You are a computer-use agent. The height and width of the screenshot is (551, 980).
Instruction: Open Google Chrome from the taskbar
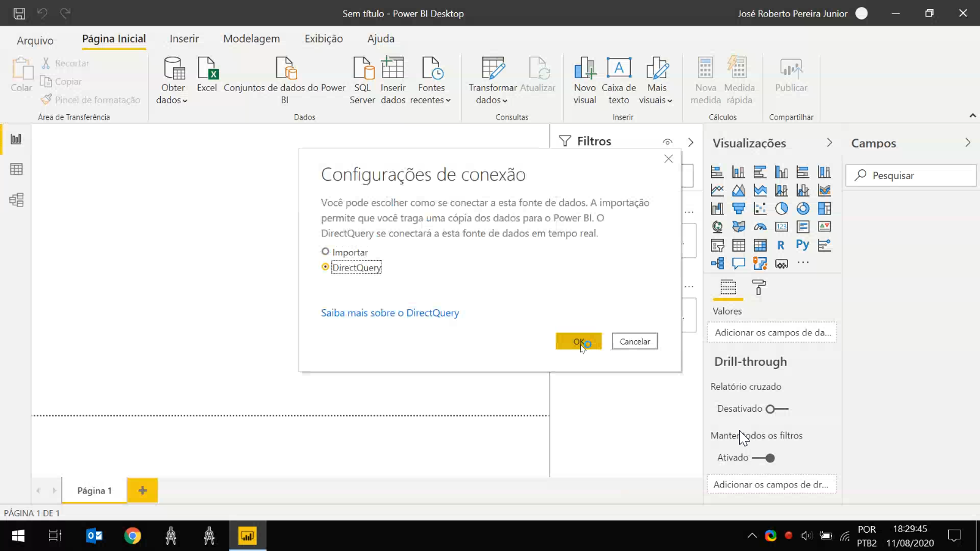(x=133, y=536)
